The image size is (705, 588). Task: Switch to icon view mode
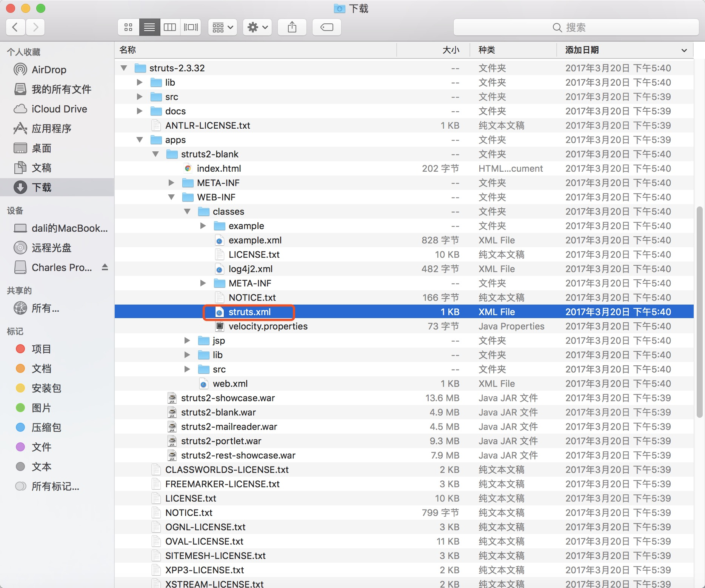(128, 27)
